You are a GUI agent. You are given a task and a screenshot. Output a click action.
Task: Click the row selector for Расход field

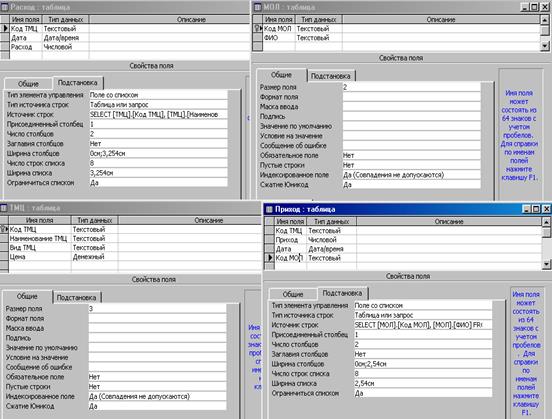[x=5, y=47]
